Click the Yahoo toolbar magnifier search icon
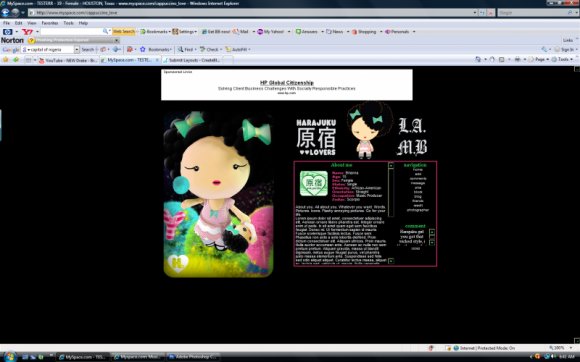 click(105, 31)
